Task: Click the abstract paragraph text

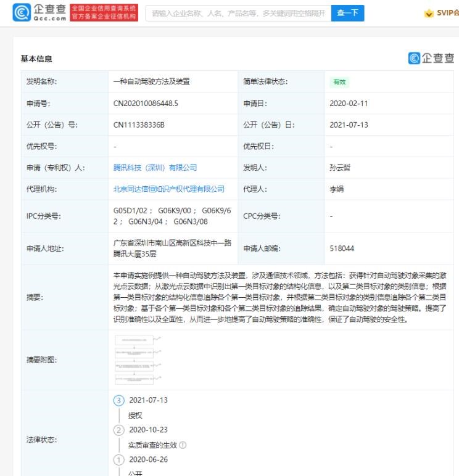Action: [279, 297]
